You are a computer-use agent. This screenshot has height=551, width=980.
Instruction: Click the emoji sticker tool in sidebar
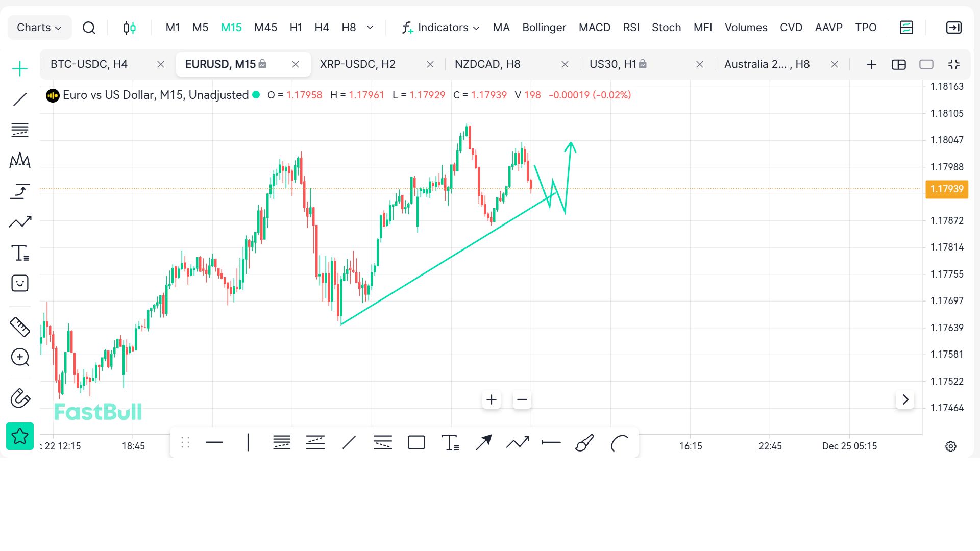tap(20, 283)
